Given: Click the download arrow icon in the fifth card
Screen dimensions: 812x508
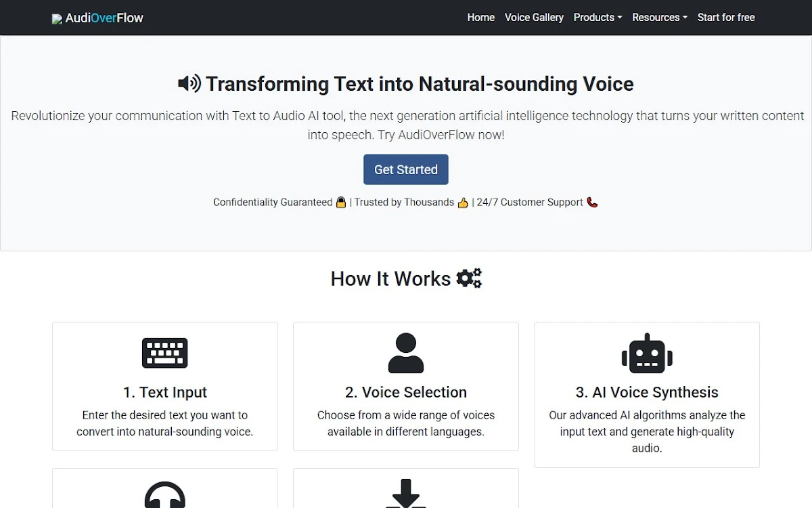Looking at the screenshot, I should (406, 493).
